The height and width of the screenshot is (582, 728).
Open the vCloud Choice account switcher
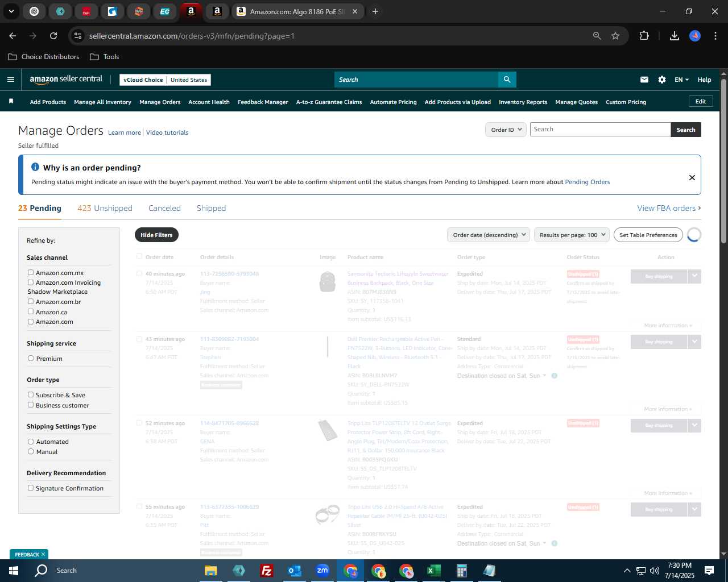165,80
